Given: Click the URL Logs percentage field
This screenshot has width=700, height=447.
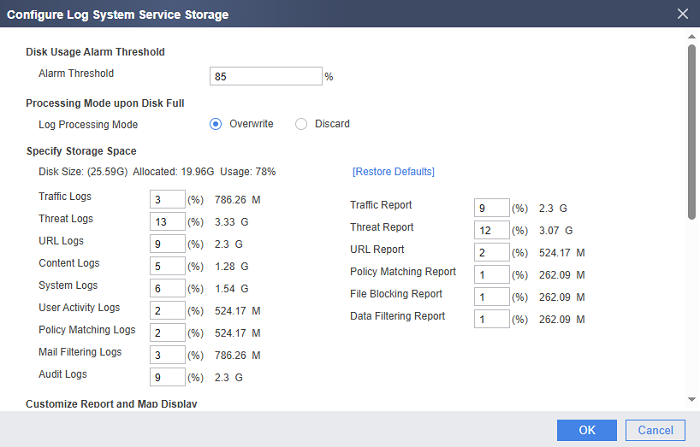Looking at the screenshot, I should (x=167, y=243).
